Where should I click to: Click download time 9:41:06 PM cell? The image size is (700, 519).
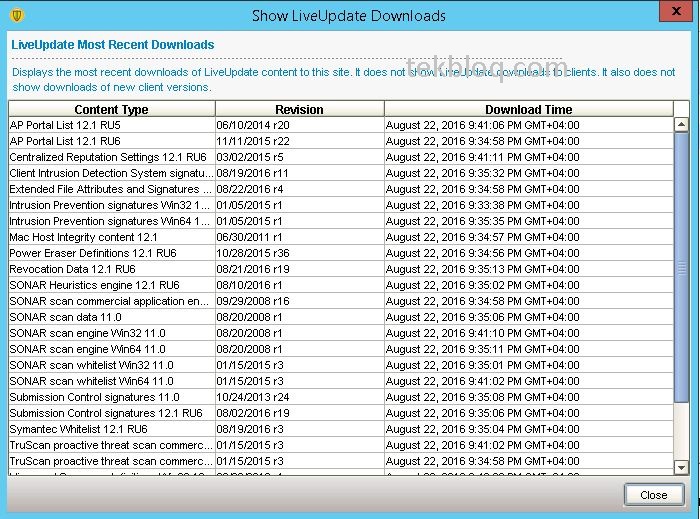pos(529,125)
